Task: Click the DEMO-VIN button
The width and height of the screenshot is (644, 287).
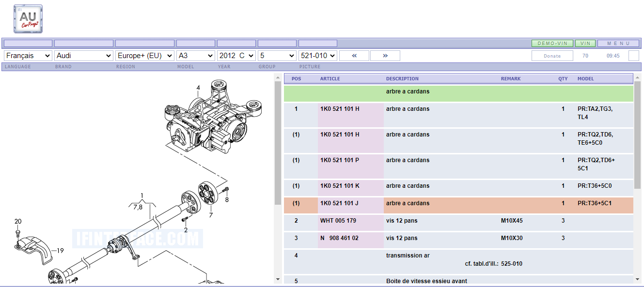Action: tap(552, 43)
